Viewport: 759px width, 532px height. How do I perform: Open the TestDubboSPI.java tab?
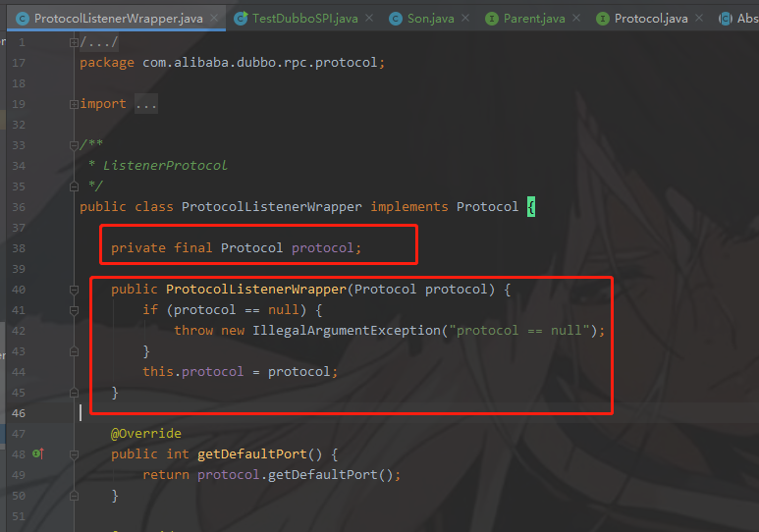click(x=305, y=19)
